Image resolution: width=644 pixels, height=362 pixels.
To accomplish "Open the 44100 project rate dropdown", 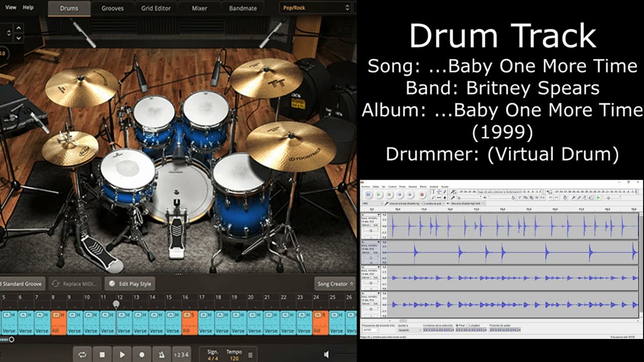I will (370, 330).
